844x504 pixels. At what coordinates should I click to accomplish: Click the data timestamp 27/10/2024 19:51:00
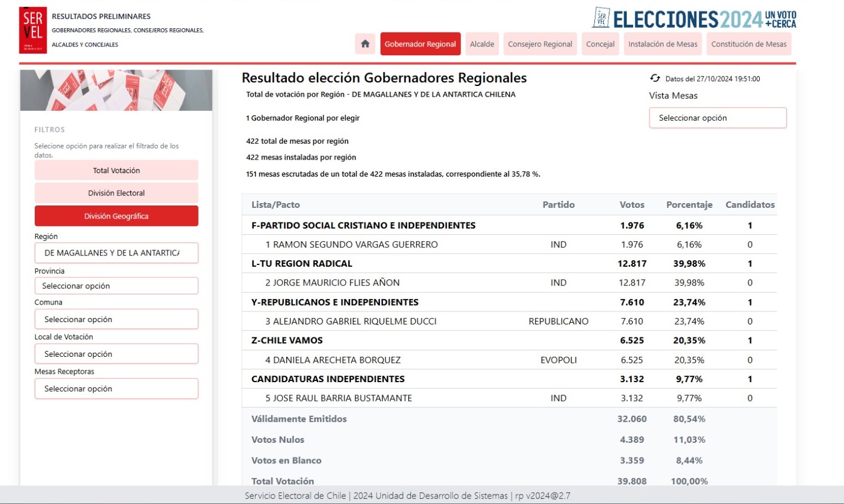pyautogui.click(x=713, y=79)
